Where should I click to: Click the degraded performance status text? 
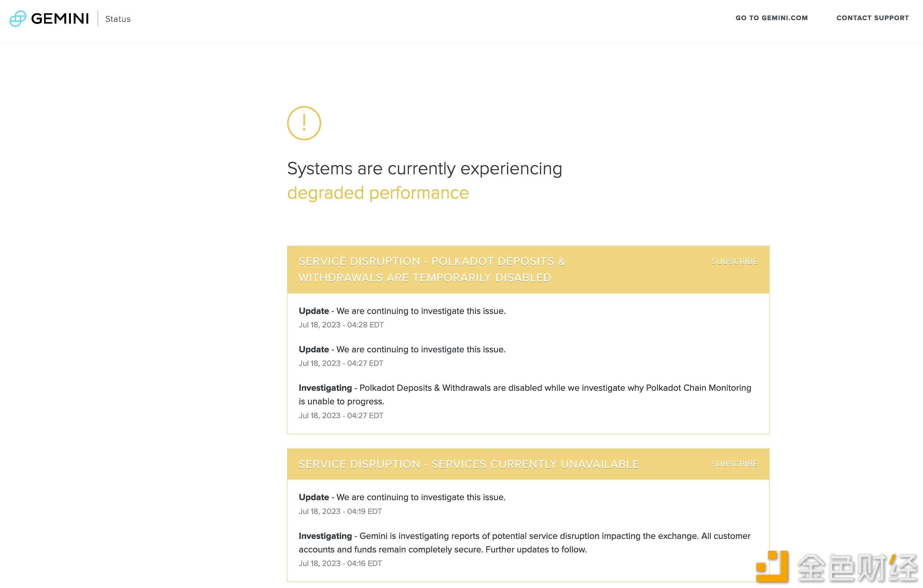point(378,193)
